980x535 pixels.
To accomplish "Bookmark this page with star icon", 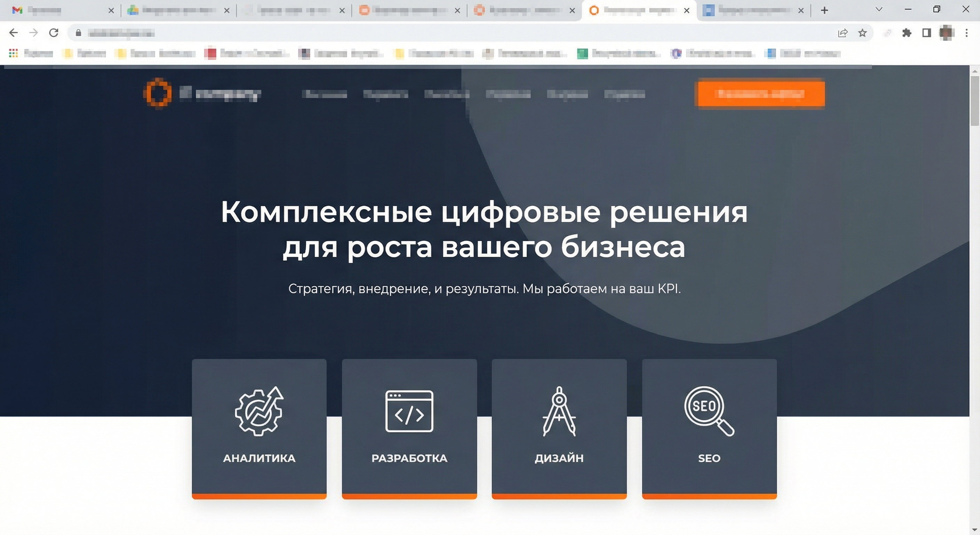I will coord(862,33).
